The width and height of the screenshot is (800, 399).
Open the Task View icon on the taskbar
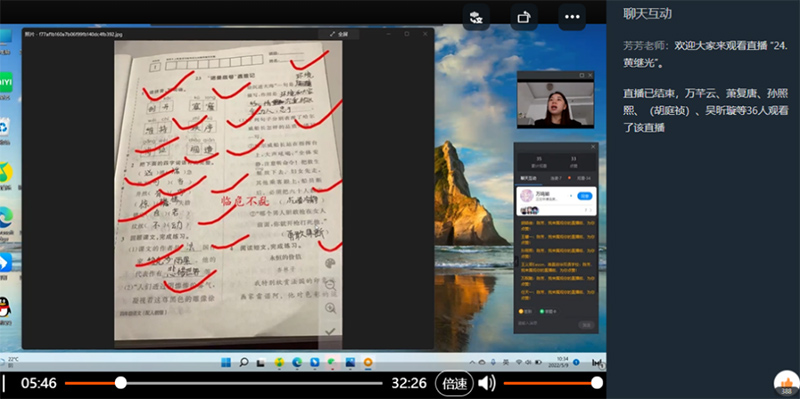coord(261,362)
